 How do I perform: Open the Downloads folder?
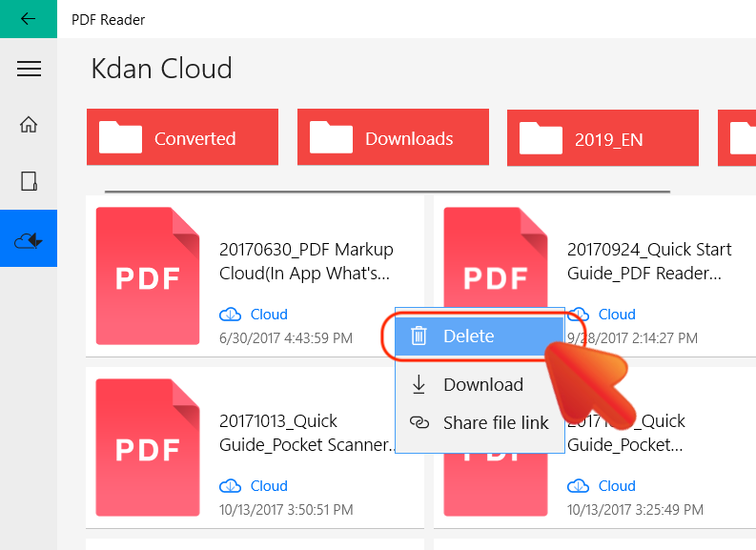pyautogui.click(x=393, y=137)
